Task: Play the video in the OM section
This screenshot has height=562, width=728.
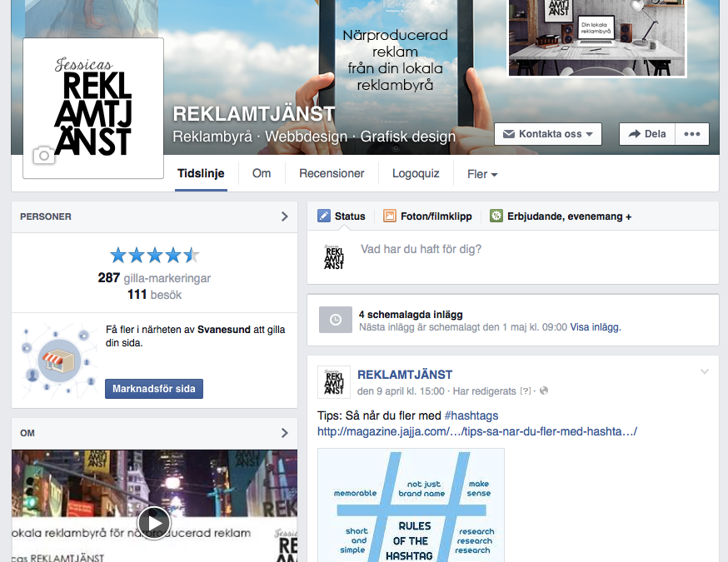Action: [154, 523]
